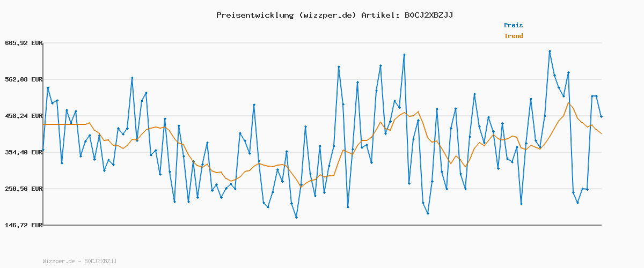This screenshot has width=644, height=268.
Task: Click the first data point of the price line
Action: tap(43, 150)
